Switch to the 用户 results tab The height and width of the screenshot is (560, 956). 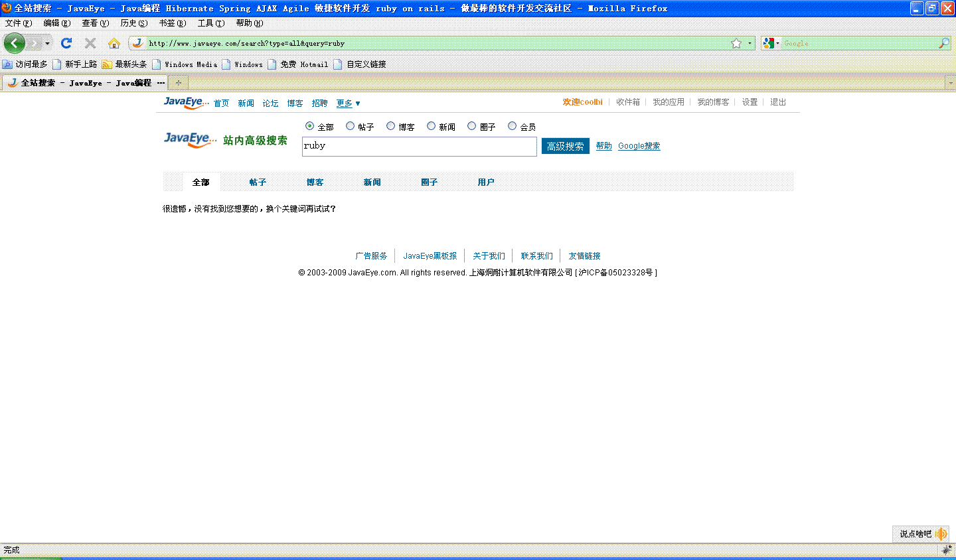[487, 182]
